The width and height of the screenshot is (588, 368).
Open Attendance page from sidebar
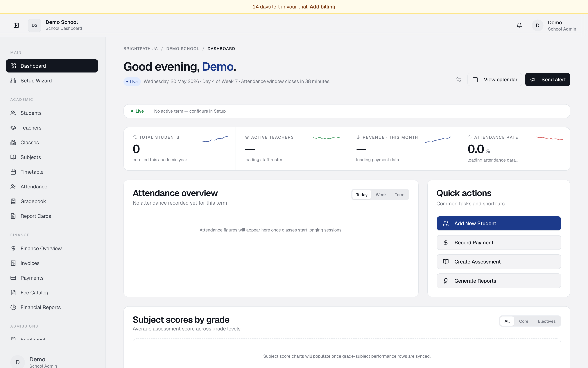click(52, 187)
